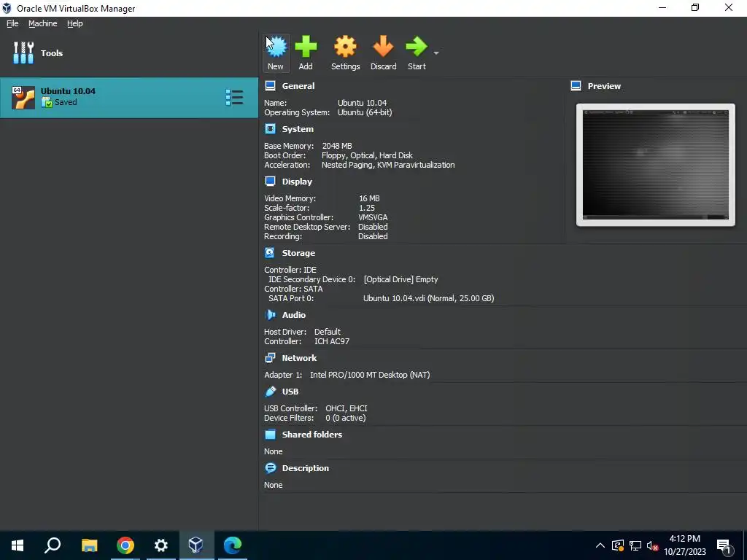Screen dimensions: 747x560
Task: Open the USB settings heading link
Action: pyautogui.click(x=290, y=392)
